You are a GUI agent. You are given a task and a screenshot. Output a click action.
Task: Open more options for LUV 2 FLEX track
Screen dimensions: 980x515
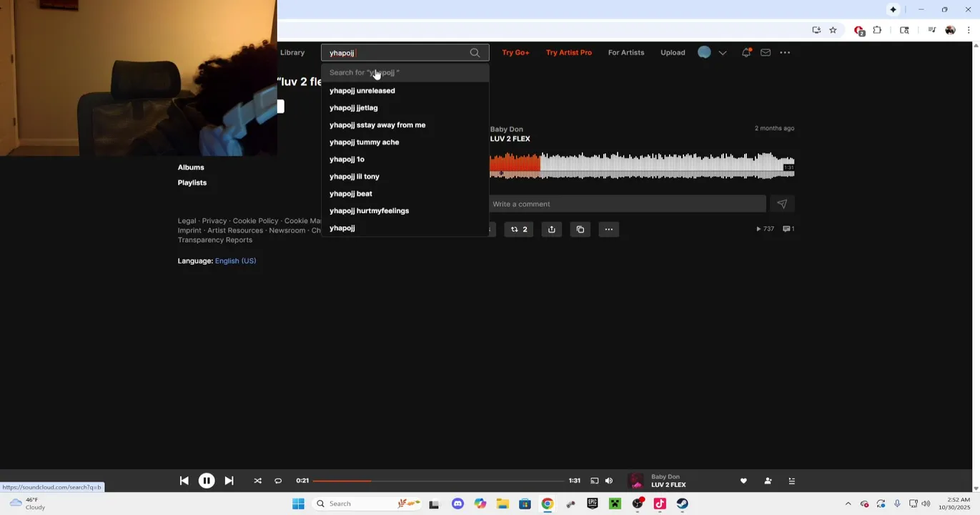(x=608, y=230)
